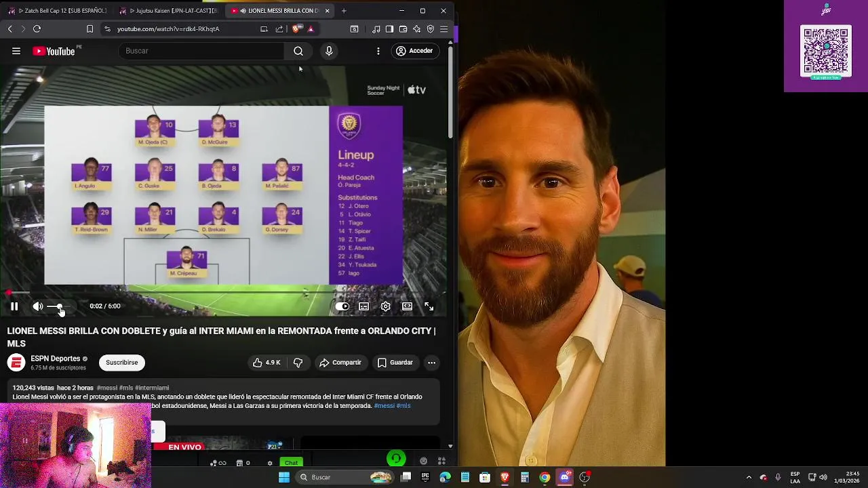Open Microsoft Store from the taskbar
The image size is (868, 488).
(x=485, y=477)
